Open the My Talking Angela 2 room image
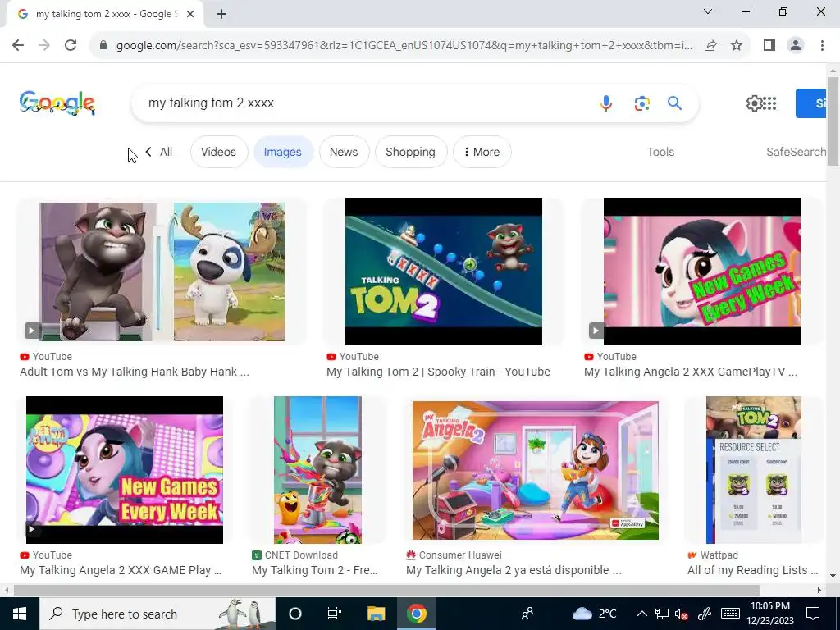The height and width of the screenshot is (630, 840). coord(535,470)
